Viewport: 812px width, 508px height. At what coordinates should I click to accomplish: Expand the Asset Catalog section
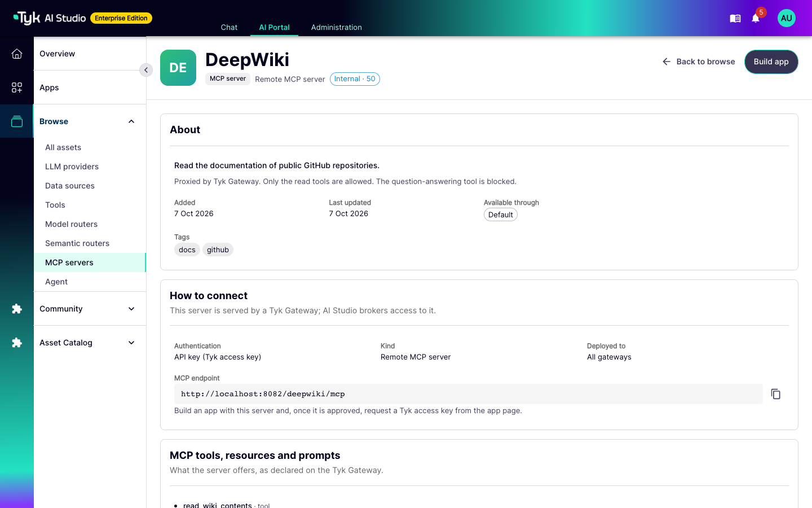[131, 343]
